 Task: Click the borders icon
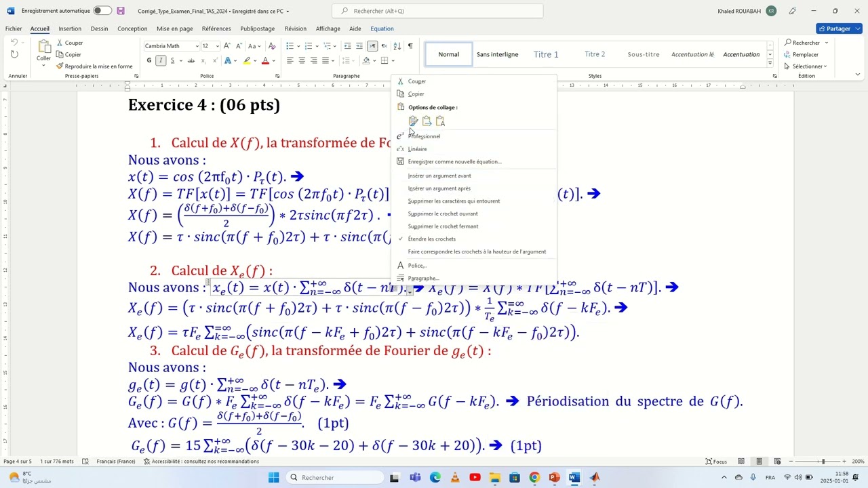pos(384,60)
